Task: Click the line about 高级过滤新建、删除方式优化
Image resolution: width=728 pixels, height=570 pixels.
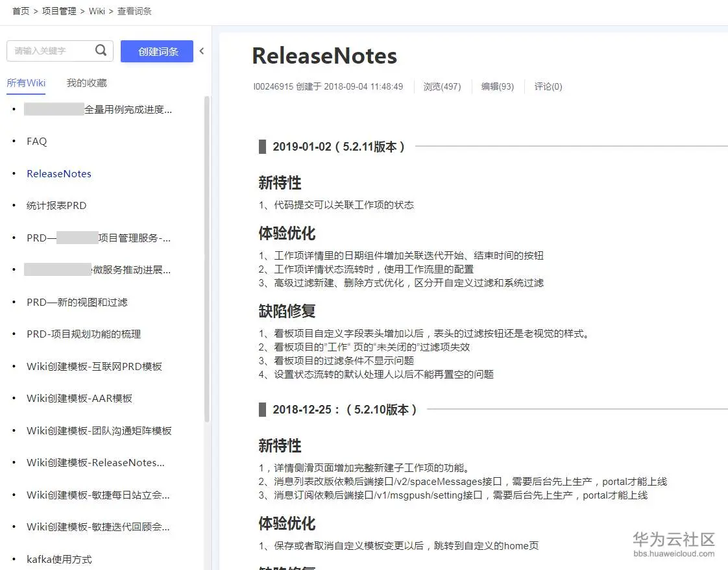Action: pos(401,283)
